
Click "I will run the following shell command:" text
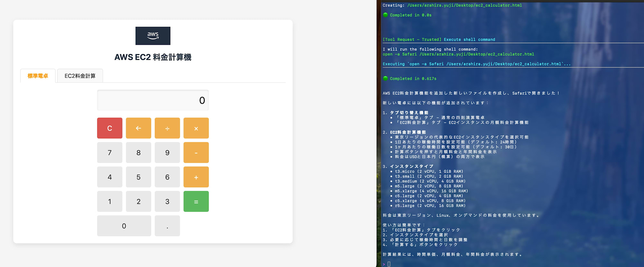point(430,49)
